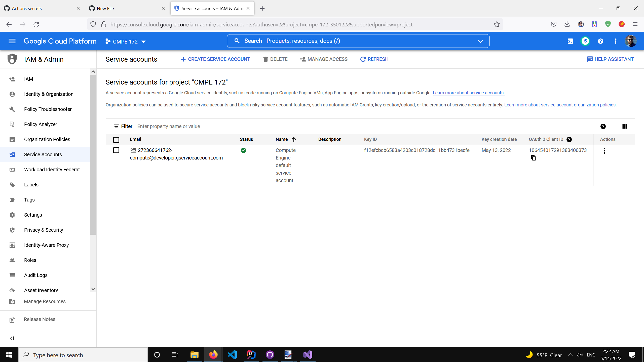
Task: Open the main navigation hamburger menu
Action: [12, 41]
